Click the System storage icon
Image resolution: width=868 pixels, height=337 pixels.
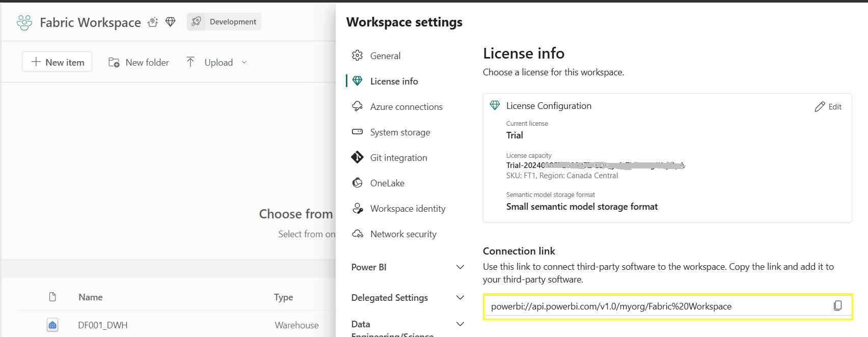pos(358,132)
